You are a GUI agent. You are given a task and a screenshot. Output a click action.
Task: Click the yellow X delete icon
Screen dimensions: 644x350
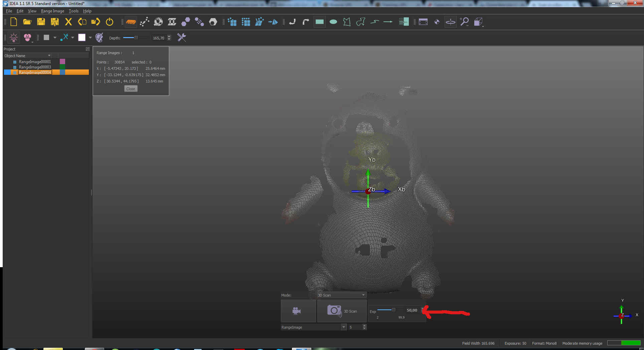(68, 22)
